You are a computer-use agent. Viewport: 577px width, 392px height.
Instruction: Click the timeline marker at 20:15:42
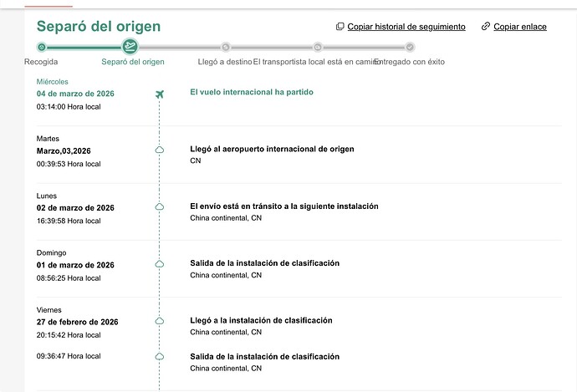pos(160,321)
